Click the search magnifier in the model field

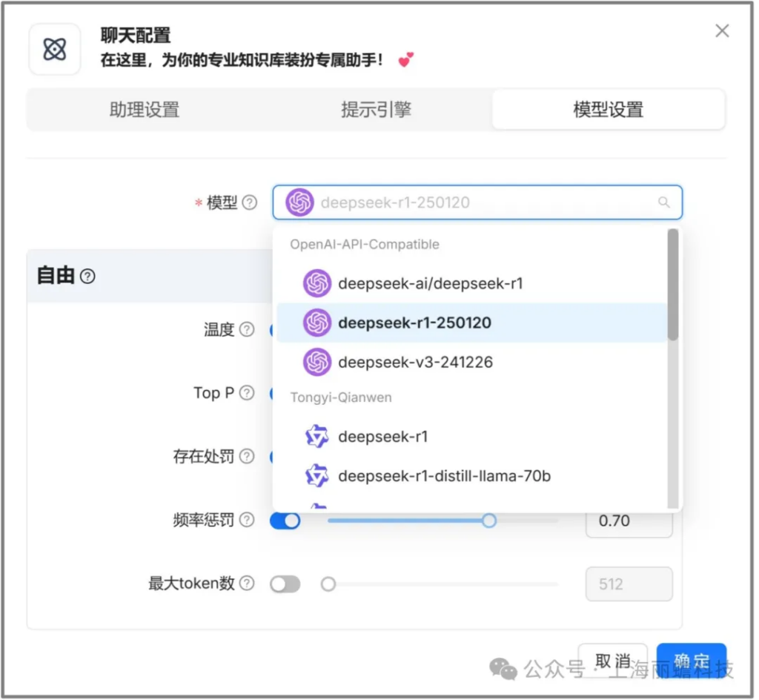(663, 202)
